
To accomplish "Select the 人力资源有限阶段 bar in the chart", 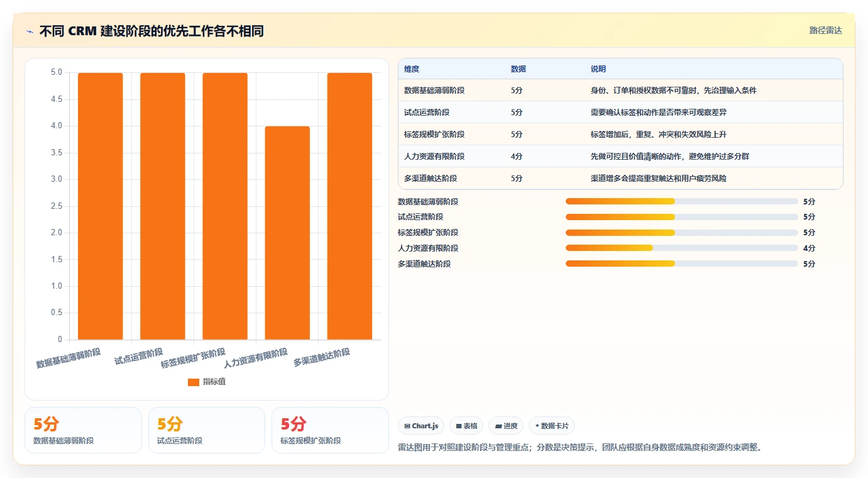I will tap(287, 233).
